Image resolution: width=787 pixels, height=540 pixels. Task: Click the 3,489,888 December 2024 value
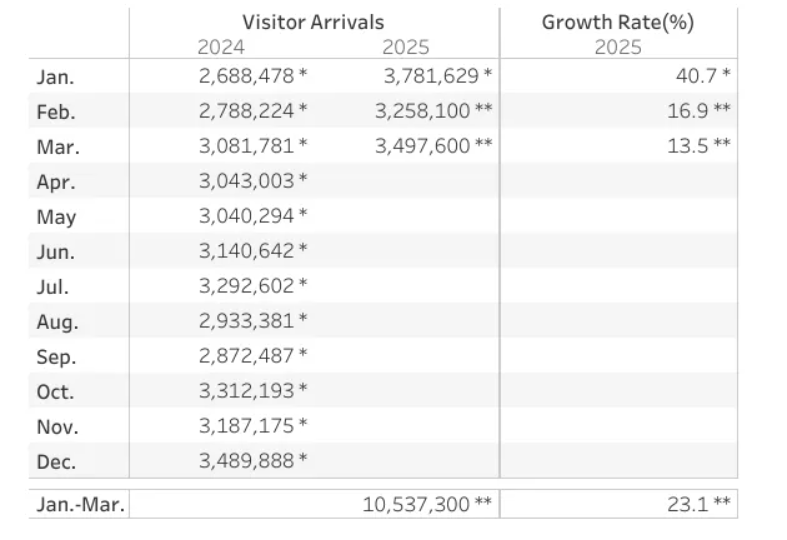coord(246,461)
